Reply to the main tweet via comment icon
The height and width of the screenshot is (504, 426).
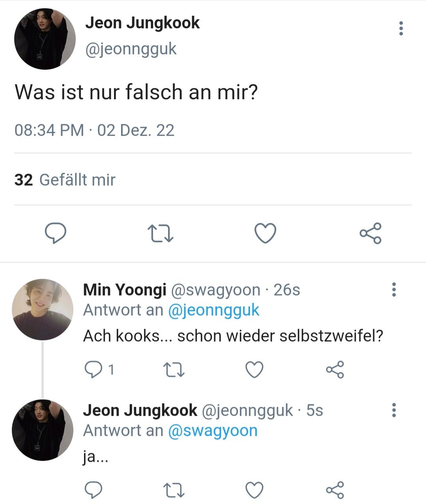[55, 233]
